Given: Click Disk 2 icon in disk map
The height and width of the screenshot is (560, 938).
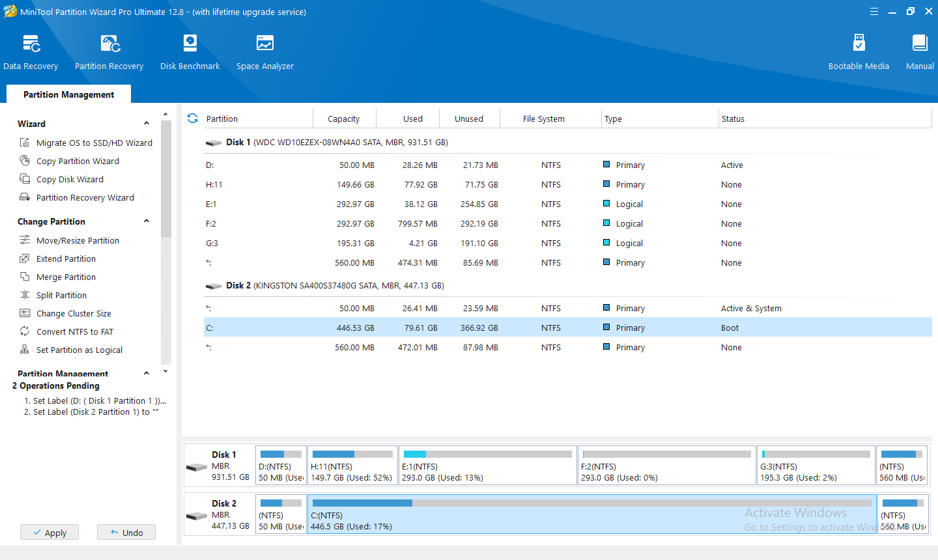Looking at the screenshot, I should pyautogui.click(x=197, y=516).
